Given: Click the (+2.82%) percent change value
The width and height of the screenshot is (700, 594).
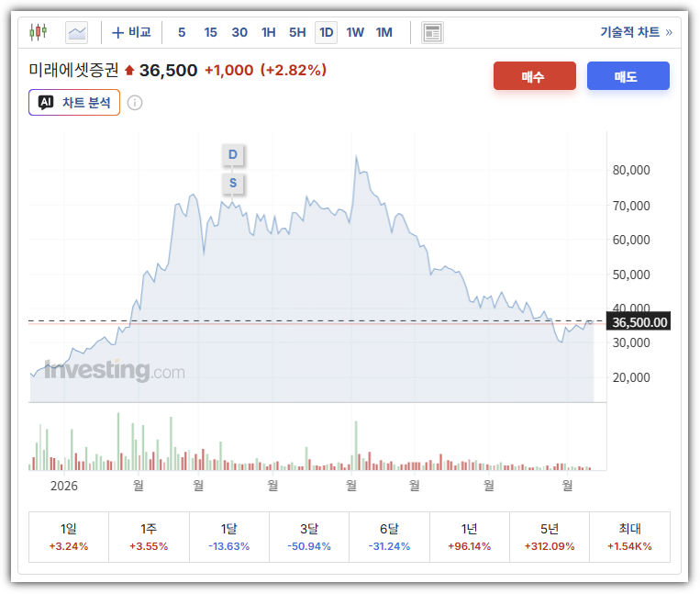Looking at the screenshot, I should pos(294,70).
